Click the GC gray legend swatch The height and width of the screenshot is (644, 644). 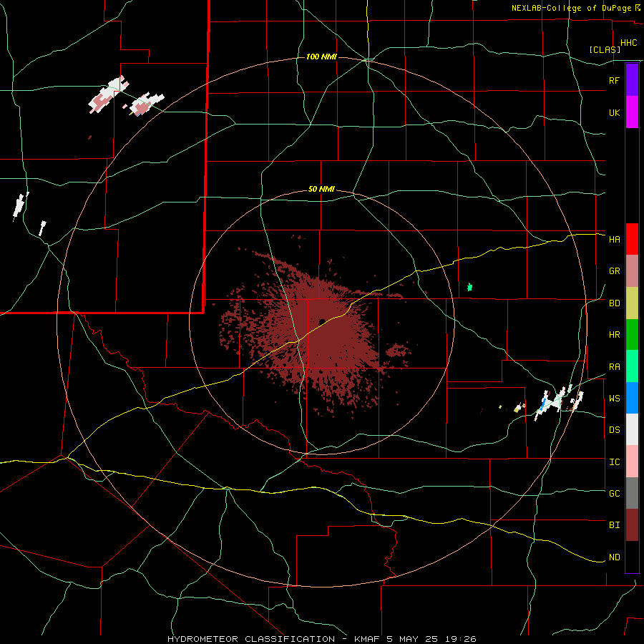632,493
